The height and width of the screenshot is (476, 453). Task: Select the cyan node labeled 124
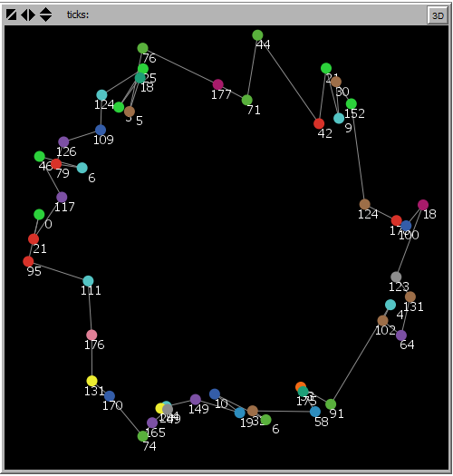pyautogui.click(x=101, y=95)
